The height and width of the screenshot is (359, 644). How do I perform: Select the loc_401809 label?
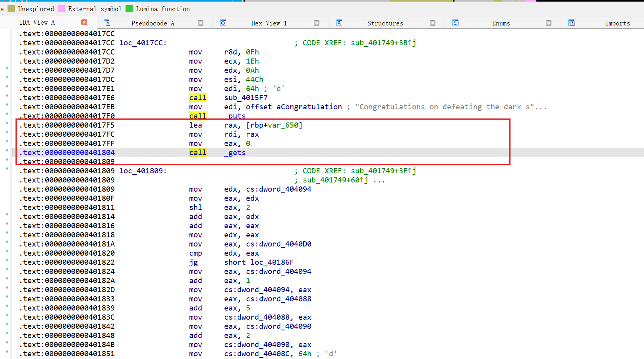coord(143,171)
